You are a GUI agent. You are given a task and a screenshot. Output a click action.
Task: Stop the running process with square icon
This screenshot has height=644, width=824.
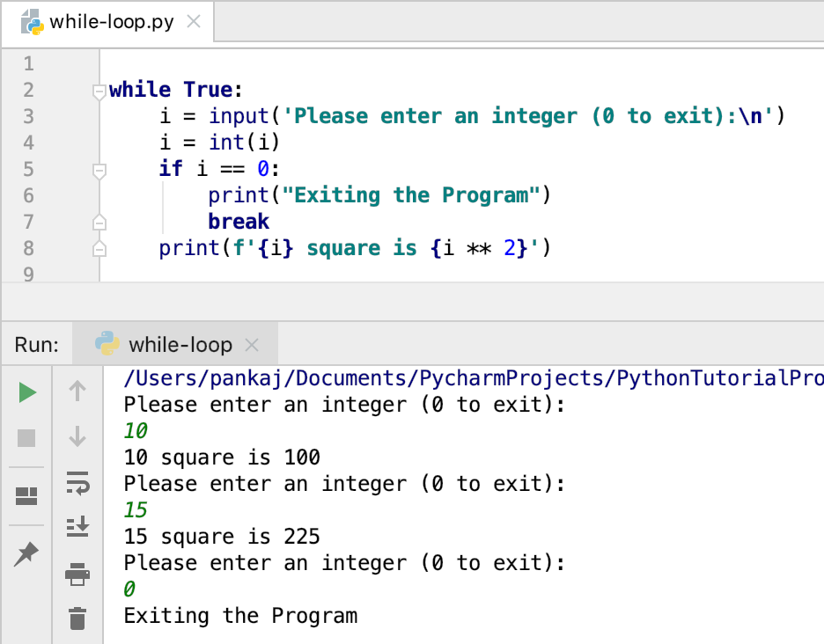26,437
